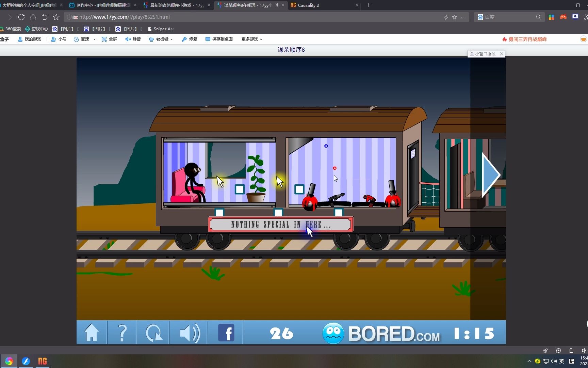Close the 小窗口播放 popup

(x=501, y=54)
